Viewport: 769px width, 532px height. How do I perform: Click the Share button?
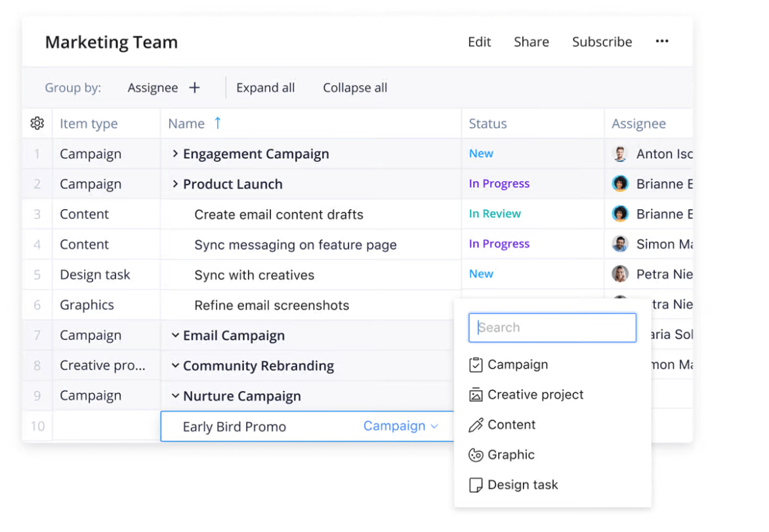point(531,42)
